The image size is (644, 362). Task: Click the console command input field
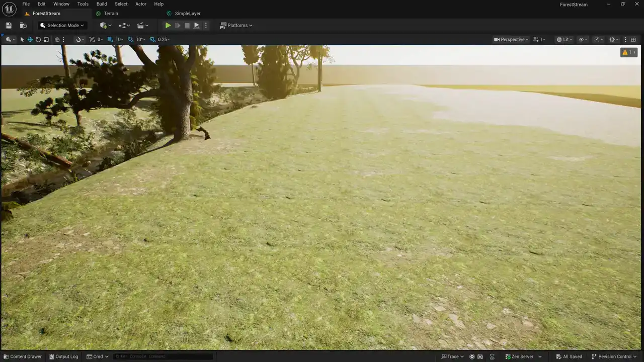[163, 356]
